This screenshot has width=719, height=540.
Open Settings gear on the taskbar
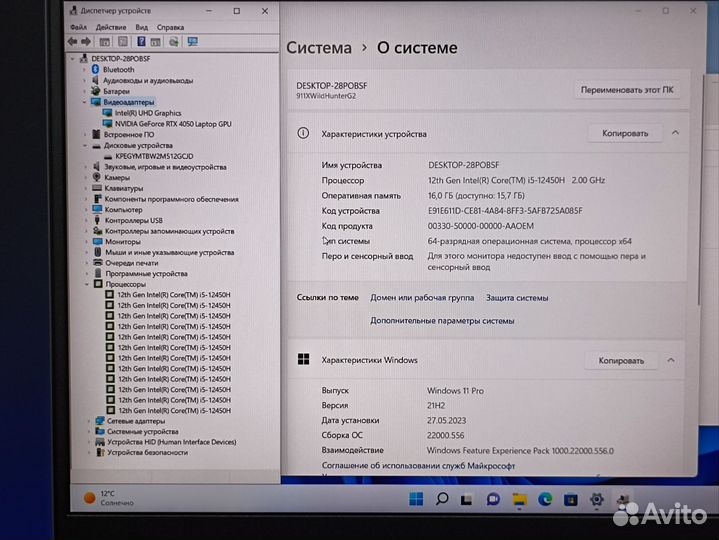[597, 499]
